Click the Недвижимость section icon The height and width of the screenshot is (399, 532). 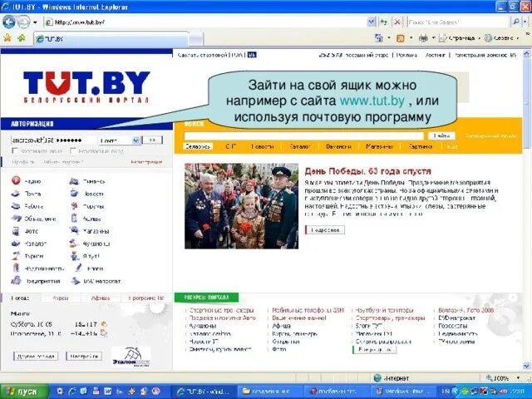click(x=16, y=268)
